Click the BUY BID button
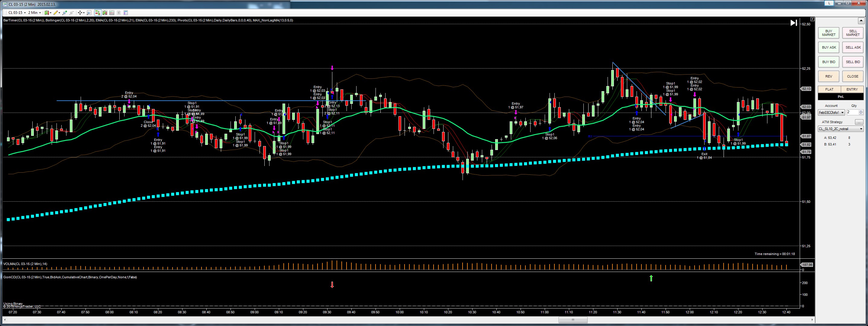The image size is (868, 326). (829, 62)
